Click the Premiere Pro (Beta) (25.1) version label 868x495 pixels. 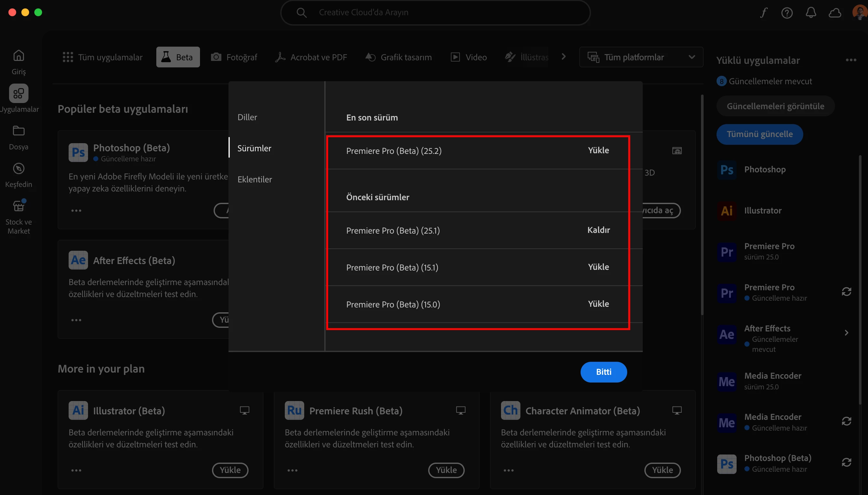pyautogui.click(x=393, y=231)
